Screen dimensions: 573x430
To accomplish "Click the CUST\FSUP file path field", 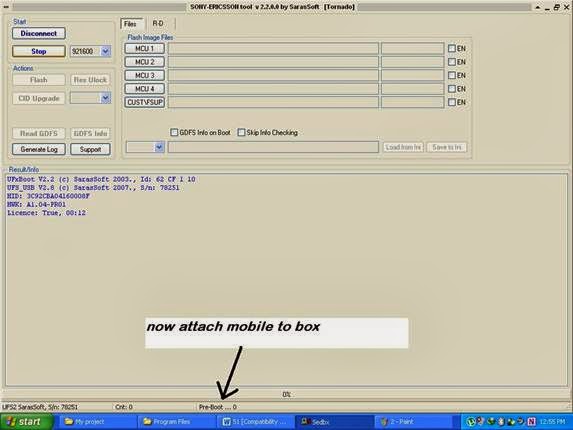I will click(273, 102).
